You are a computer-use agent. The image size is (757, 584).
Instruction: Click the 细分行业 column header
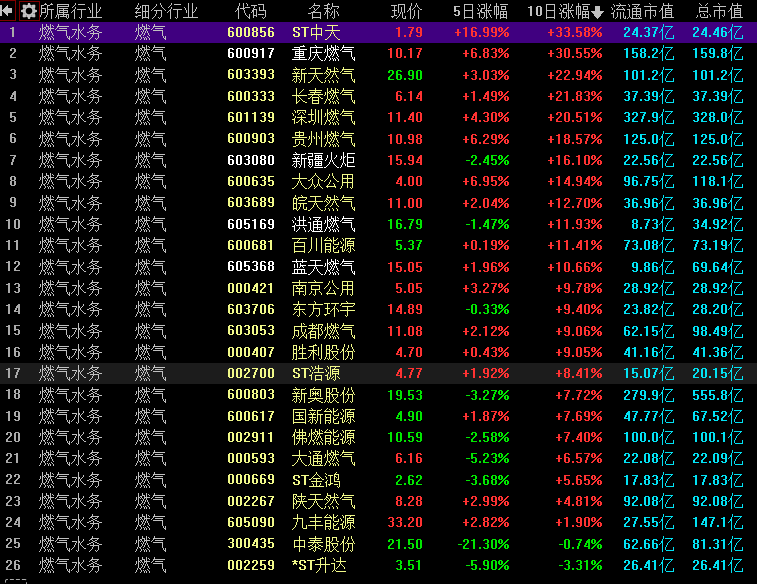pyautogui.click(x=166, y=11)
